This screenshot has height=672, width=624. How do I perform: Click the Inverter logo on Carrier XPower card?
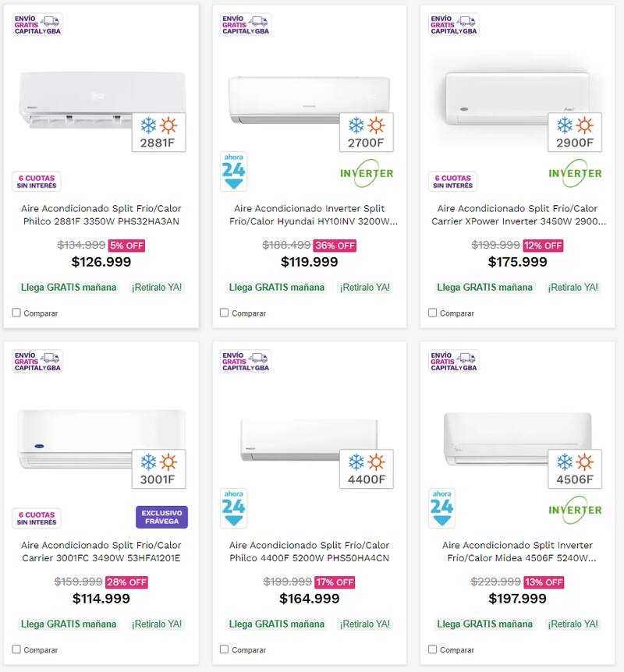pos(575,173)
